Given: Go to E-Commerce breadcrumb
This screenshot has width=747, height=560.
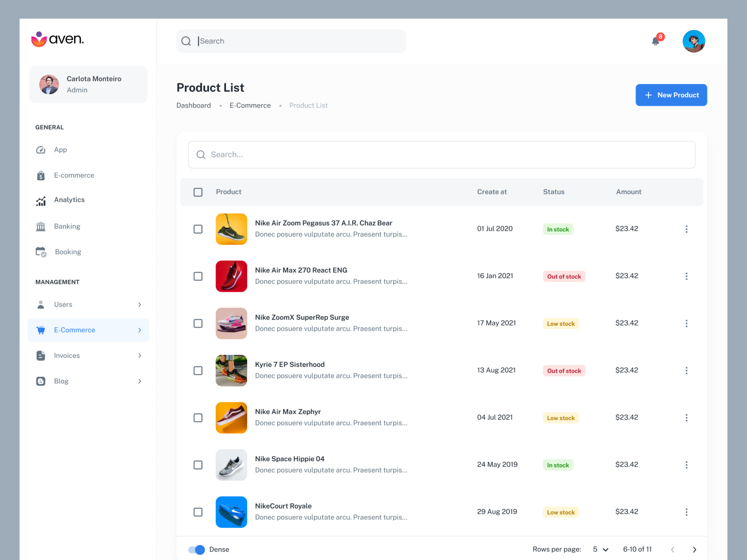Looking at the screenshot, I should 250,106.
